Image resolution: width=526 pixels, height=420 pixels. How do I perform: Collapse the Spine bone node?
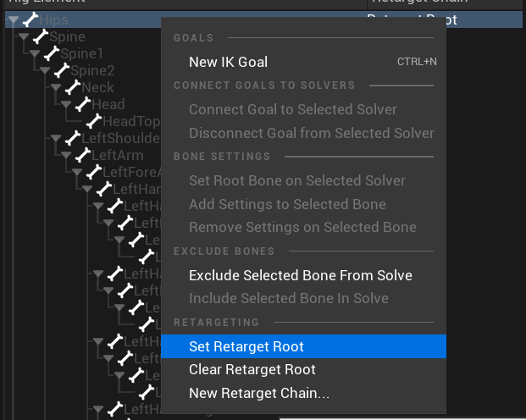(24, 36)
